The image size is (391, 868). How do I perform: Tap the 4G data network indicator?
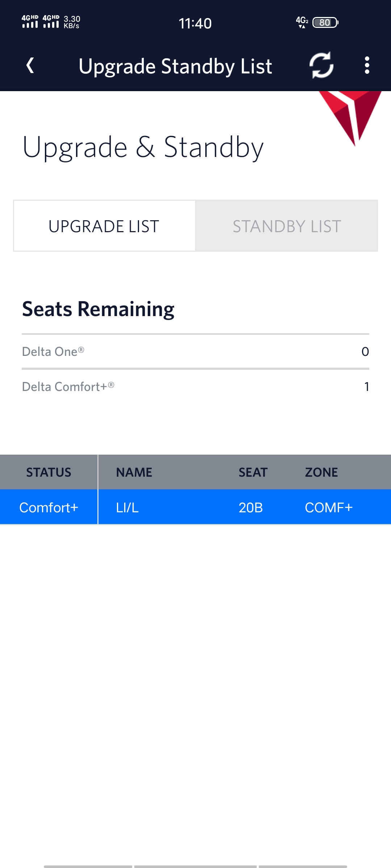coord(302,22)
